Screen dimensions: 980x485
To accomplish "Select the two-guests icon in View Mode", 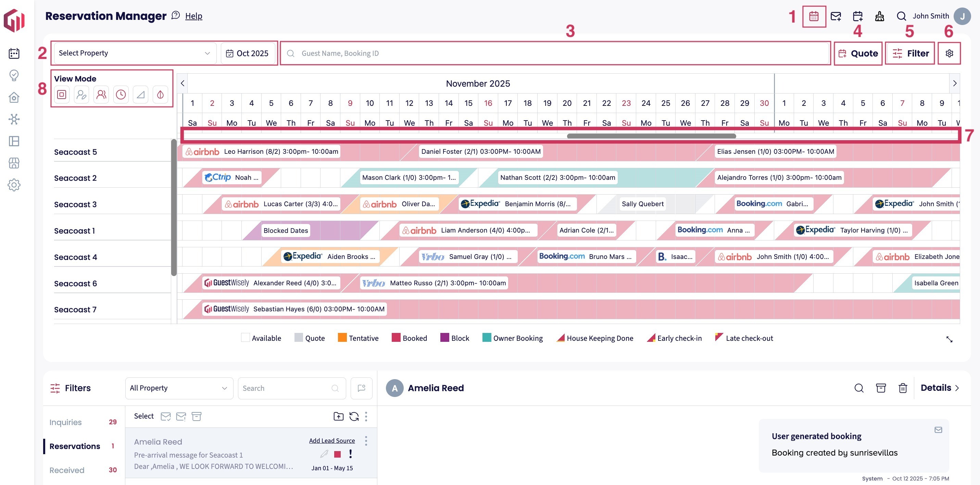I will tap(101, 95).
